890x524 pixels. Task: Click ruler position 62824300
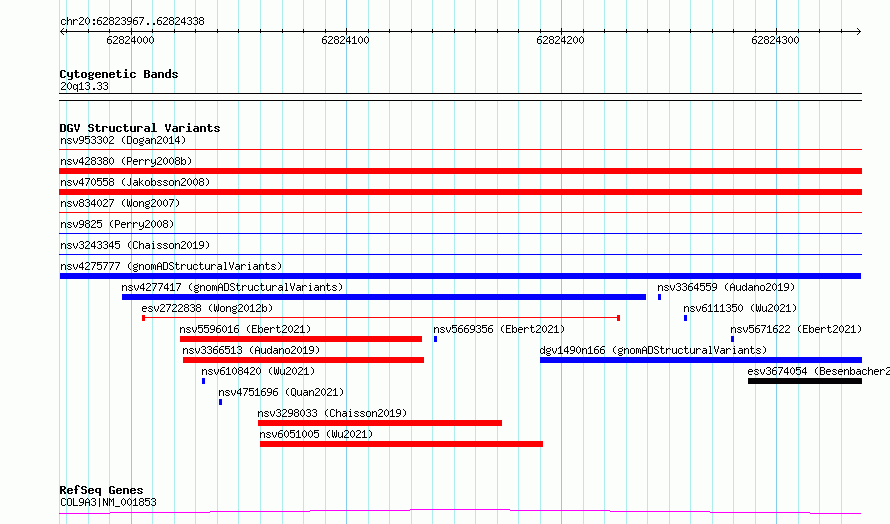tap(775, 40)
